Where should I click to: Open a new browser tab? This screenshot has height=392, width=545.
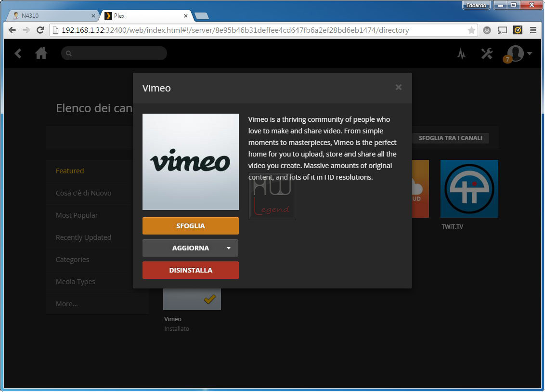tap(202, 16)
